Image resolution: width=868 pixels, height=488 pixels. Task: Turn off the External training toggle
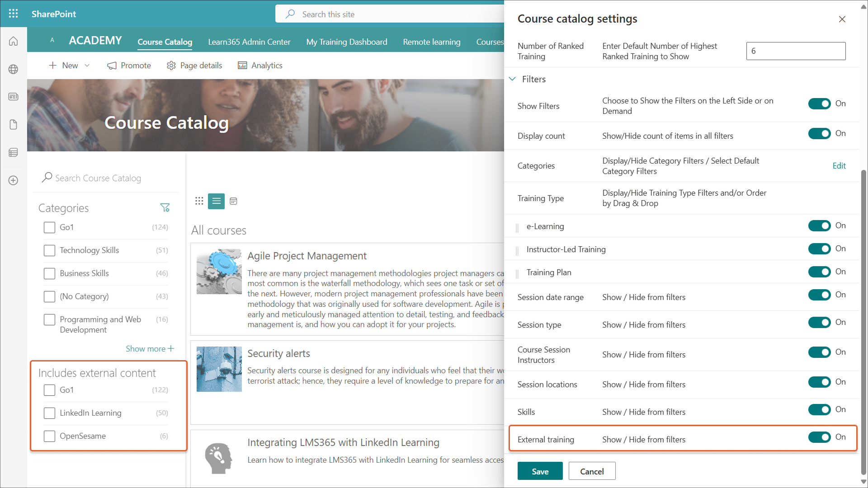(x=819, y=437)
